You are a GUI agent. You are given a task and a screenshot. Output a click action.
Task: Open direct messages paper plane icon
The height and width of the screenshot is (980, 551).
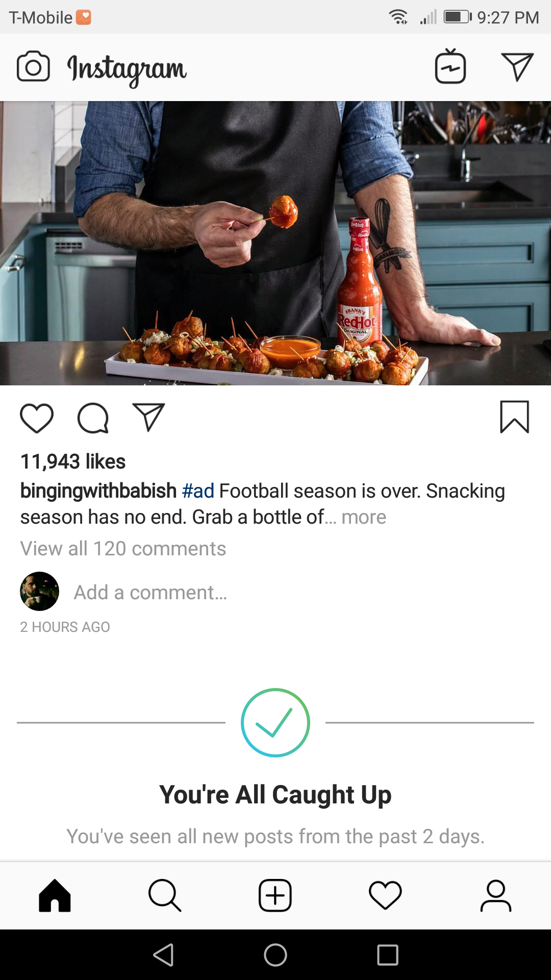click(517, 67)
